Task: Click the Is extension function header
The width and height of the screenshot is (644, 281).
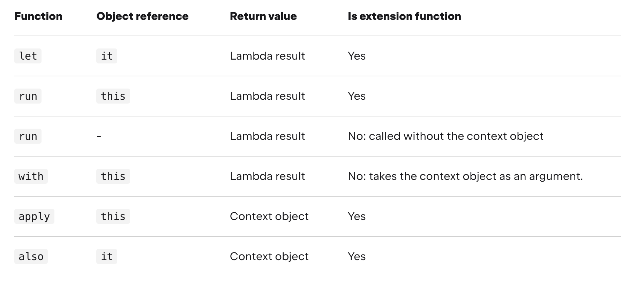Action: pos(404,16)
